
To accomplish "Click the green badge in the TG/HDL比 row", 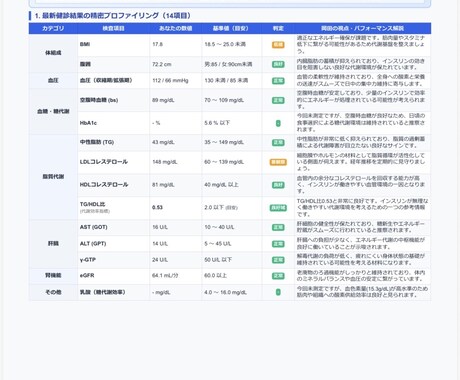I will tap(278, 208).
